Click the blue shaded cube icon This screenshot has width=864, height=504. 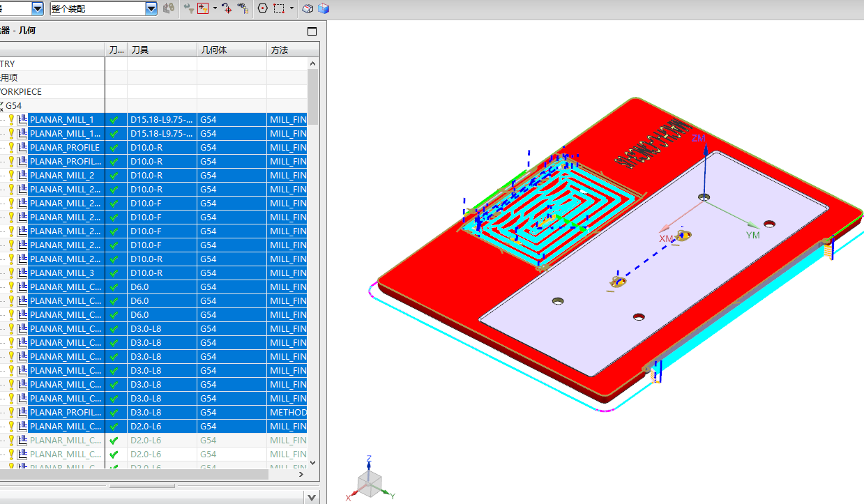tap(323, 8)
